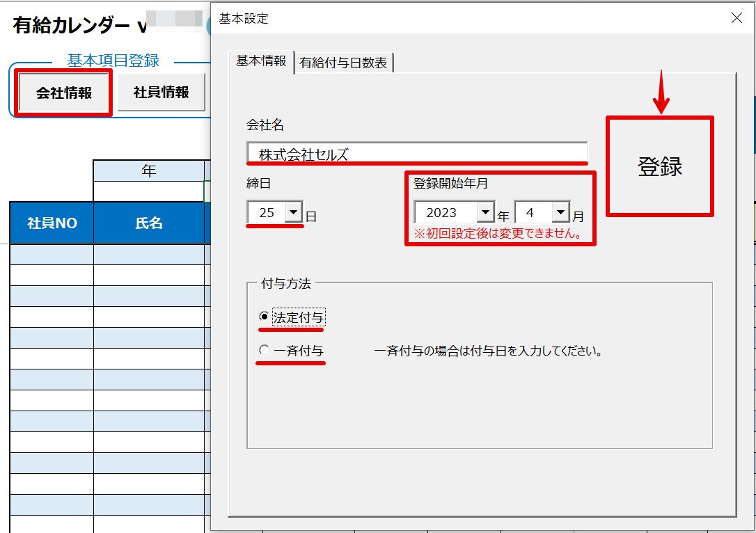Select the first empty cell under 社員NO
756x533 pixels.
pos(52,255)
